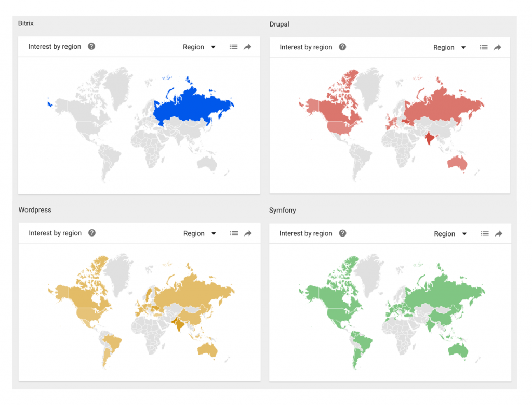The width and height of the screenshot is (532, 406).
Task: Open Region dropdown in Wordpress panel
Action: point(200,233)
